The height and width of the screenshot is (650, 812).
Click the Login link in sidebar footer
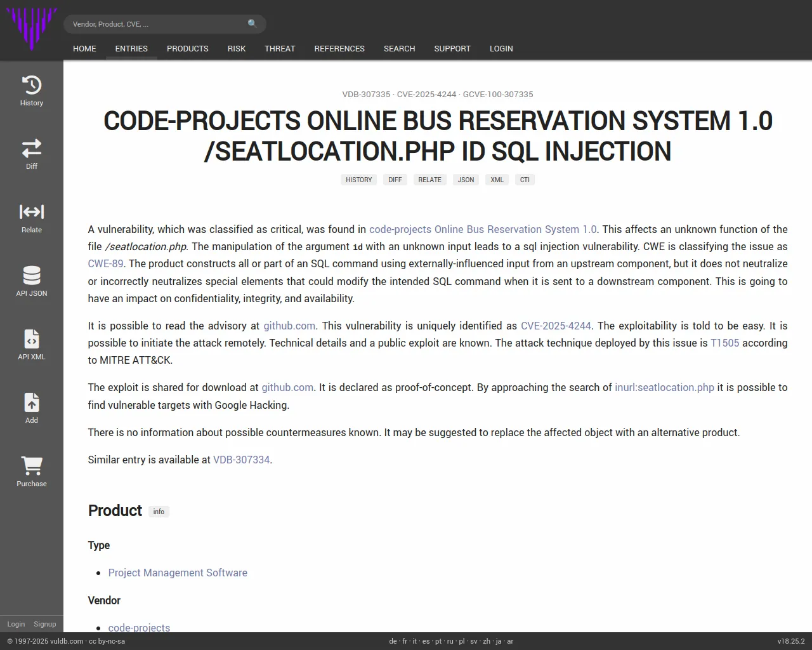pos(16,624)
